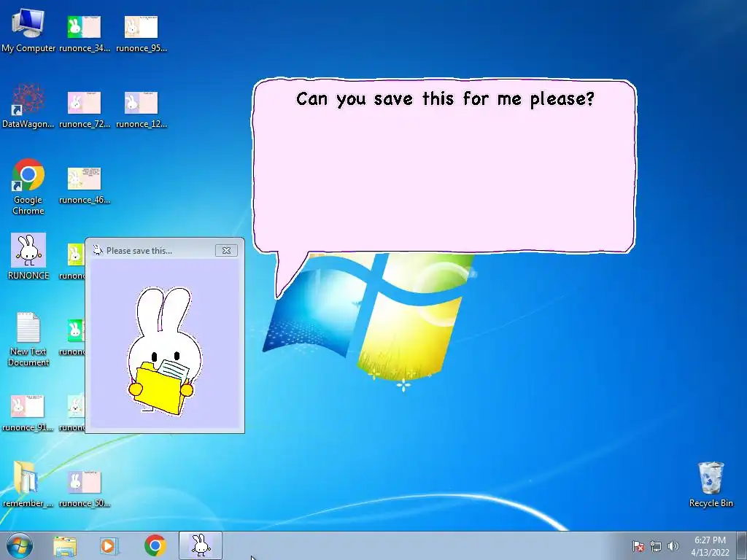Viewport: 747px width, 560px height.
Task: Select the runonce_34 desktop file
Action: (85, 32)
